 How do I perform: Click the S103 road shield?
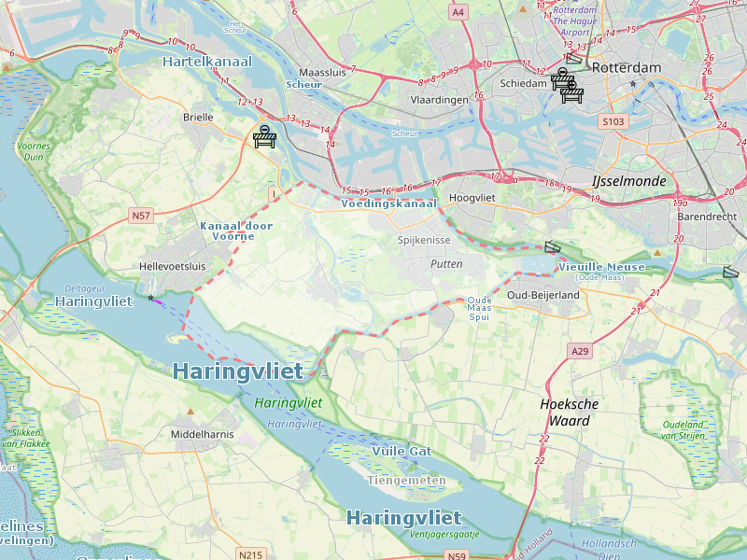click(613, 121)
